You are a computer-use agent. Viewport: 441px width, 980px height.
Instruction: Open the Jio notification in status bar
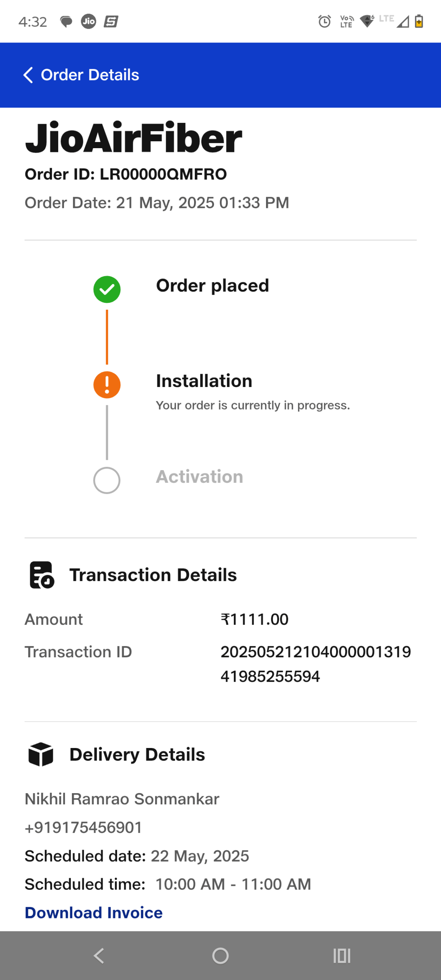pos(88,21)
